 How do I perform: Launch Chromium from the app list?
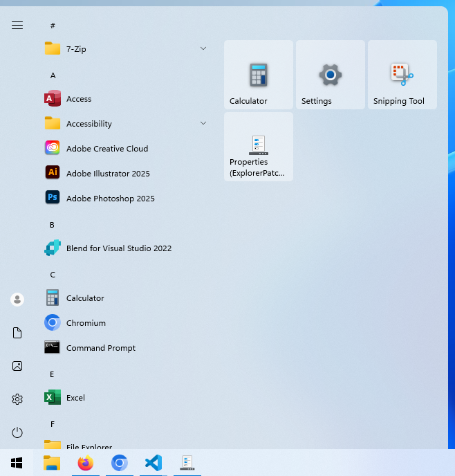(x=126, y=322)
